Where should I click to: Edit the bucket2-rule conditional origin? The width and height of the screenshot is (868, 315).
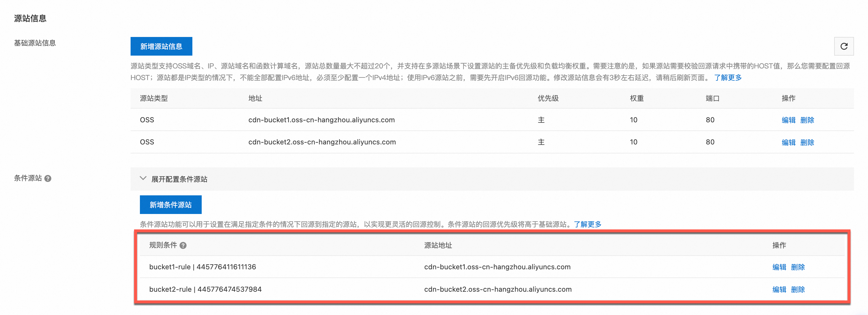(779, 289)
